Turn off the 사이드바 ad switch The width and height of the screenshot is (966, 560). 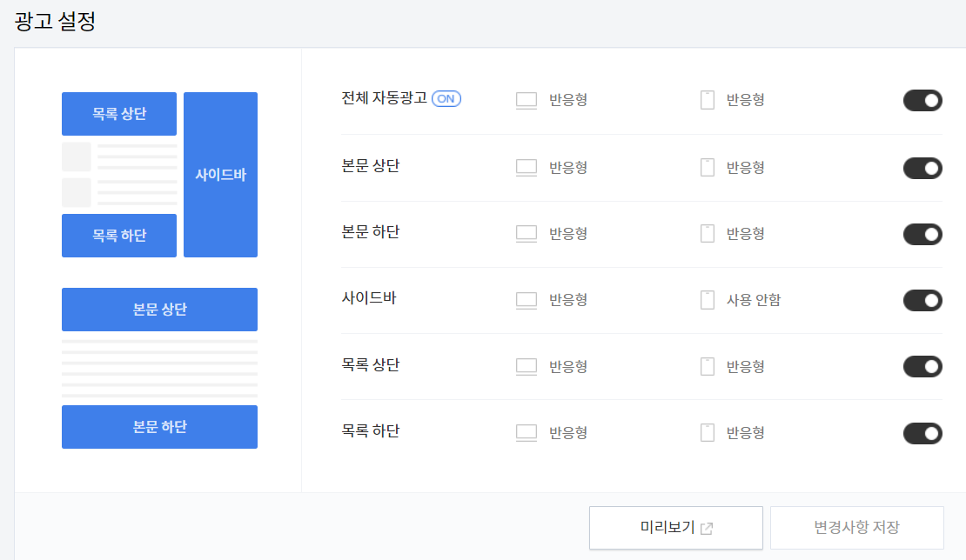[x=922, y=300]
